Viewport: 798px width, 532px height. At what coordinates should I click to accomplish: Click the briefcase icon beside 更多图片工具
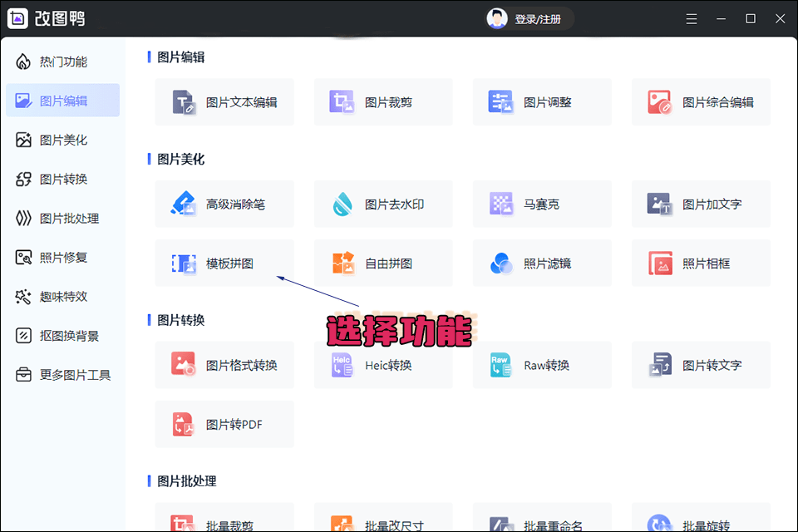[23, 375]
